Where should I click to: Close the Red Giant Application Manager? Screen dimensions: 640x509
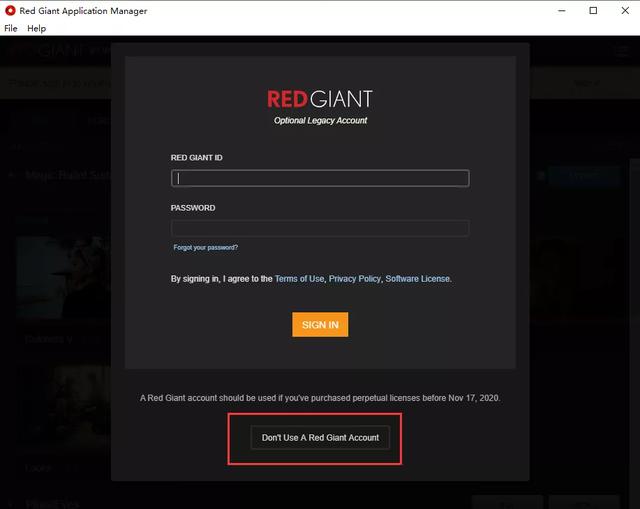tap(625, 11)
